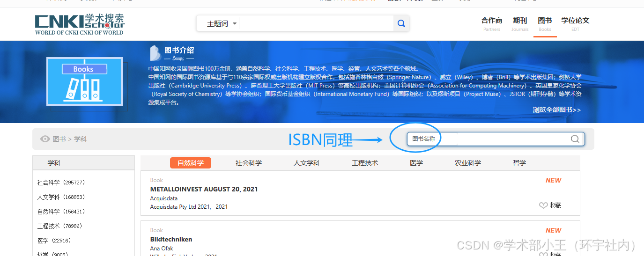Select the 农业科学 tab

[x=468, y=163]
